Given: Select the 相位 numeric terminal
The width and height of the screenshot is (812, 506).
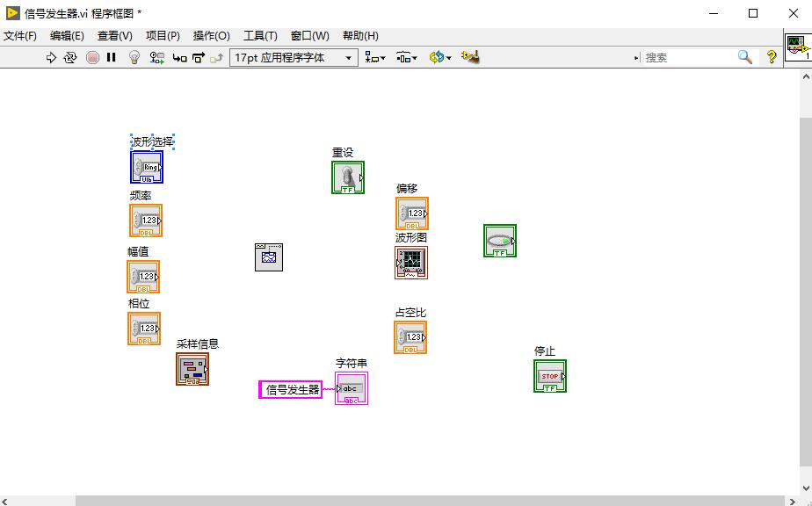Looking at the screenshot, I should [x=144, y=329].
